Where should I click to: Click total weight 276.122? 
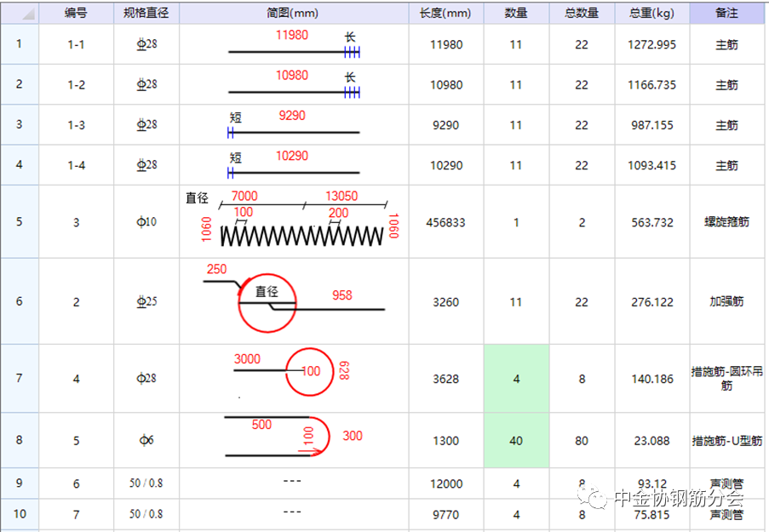(651, 301)
